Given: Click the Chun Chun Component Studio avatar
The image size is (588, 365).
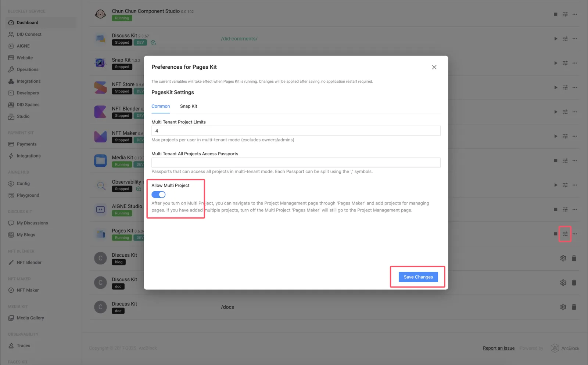Looking at the screenshot, I should [x=100, y=14].
